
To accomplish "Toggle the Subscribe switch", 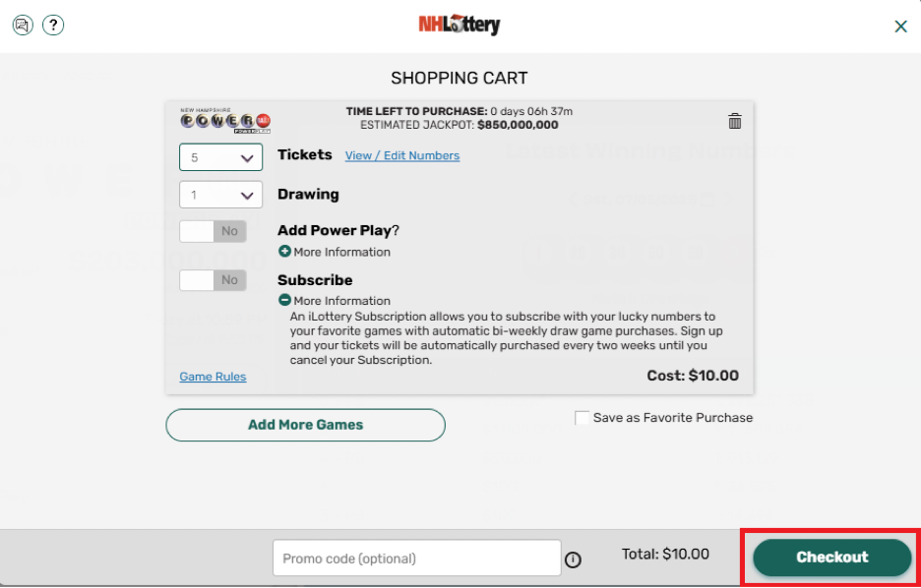I will tap(213, 280).
